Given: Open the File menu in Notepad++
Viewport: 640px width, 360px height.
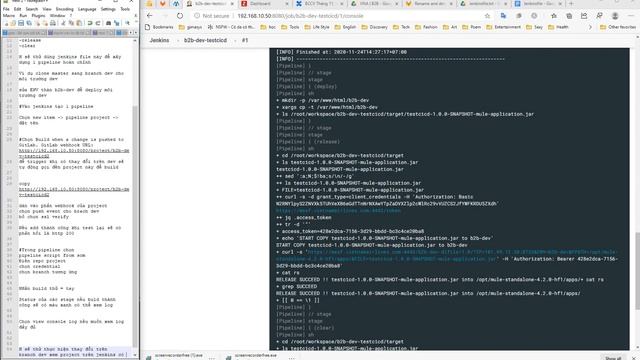Looking at the screenshot, I should [x=6, y=9].
